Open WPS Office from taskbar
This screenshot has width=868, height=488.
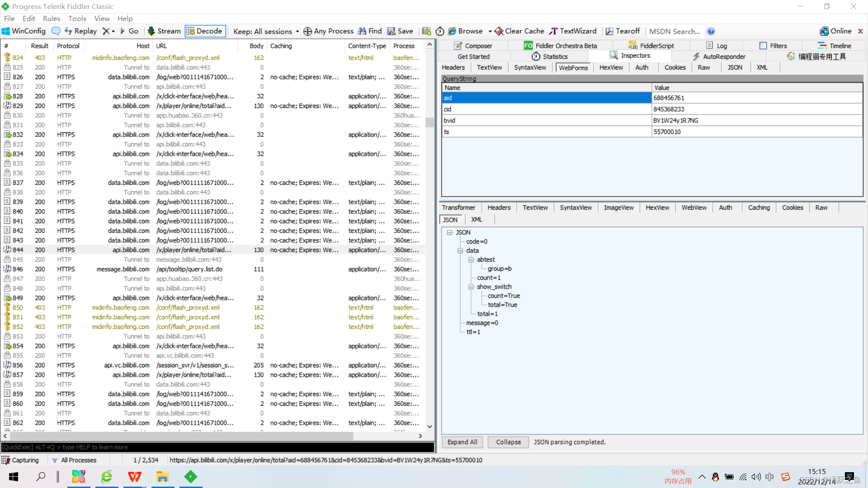[134, 477]
